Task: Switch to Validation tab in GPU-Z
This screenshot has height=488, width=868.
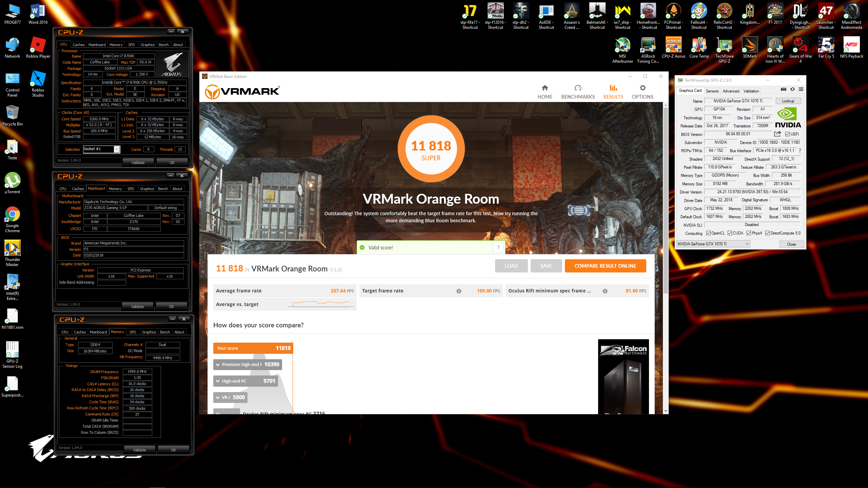Action: [x=751, y=91]
